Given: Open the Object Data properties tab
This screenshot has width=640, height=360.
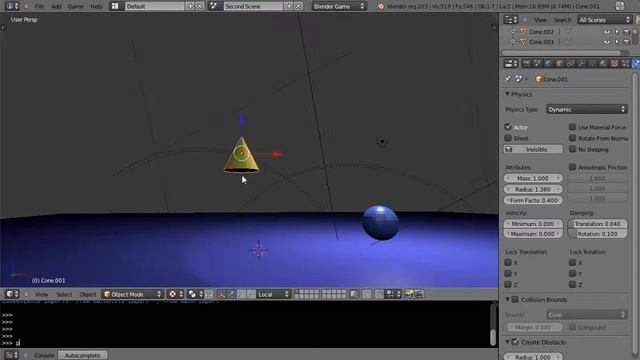Looking at the screenshot, I should click(593, 63).
